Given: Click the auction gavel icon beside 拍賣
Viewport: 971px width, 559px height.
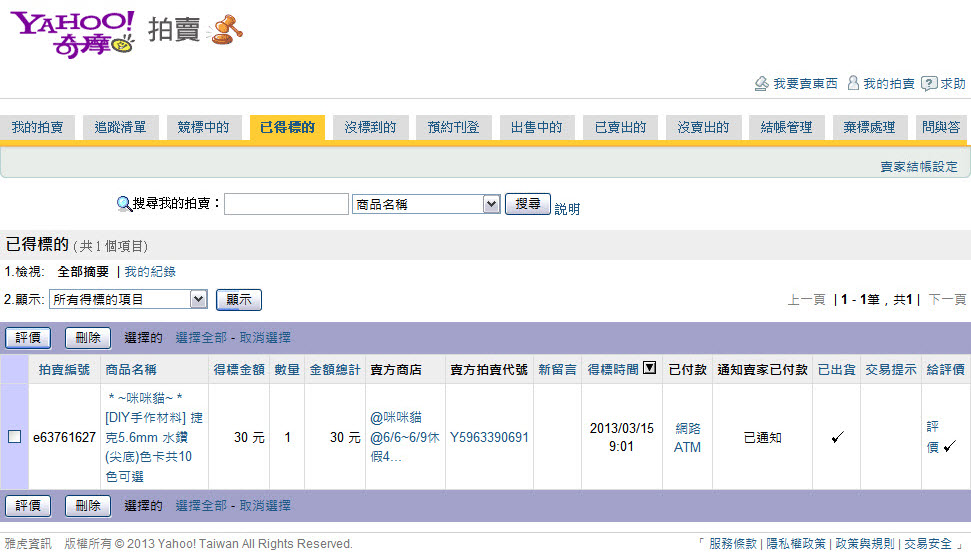Looking at the screenshot, I should [x=225, y=30].
